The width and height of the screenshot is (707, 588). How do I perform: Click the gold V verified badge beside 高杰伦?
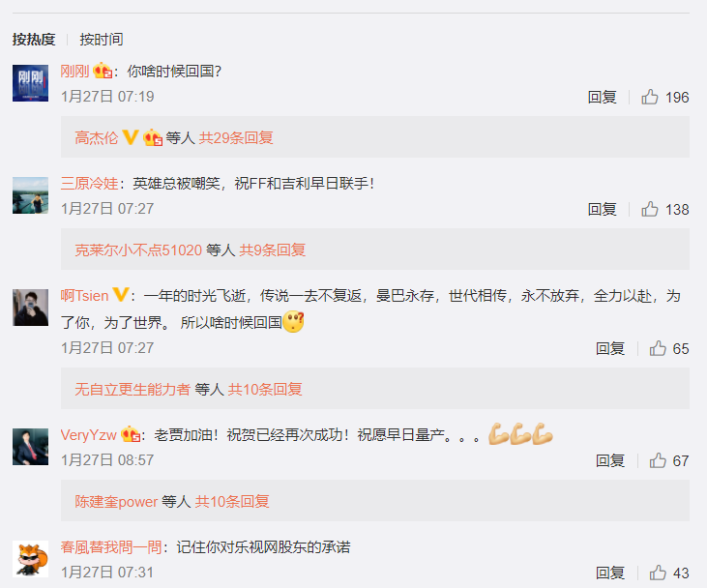pos(131,137)
